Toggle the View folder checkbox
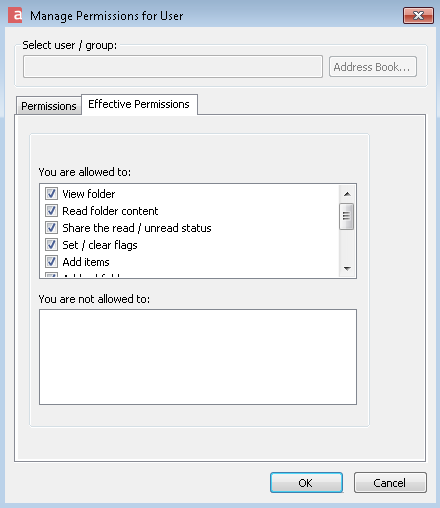This screenshot has height=508, width=440. pos(51,194)
